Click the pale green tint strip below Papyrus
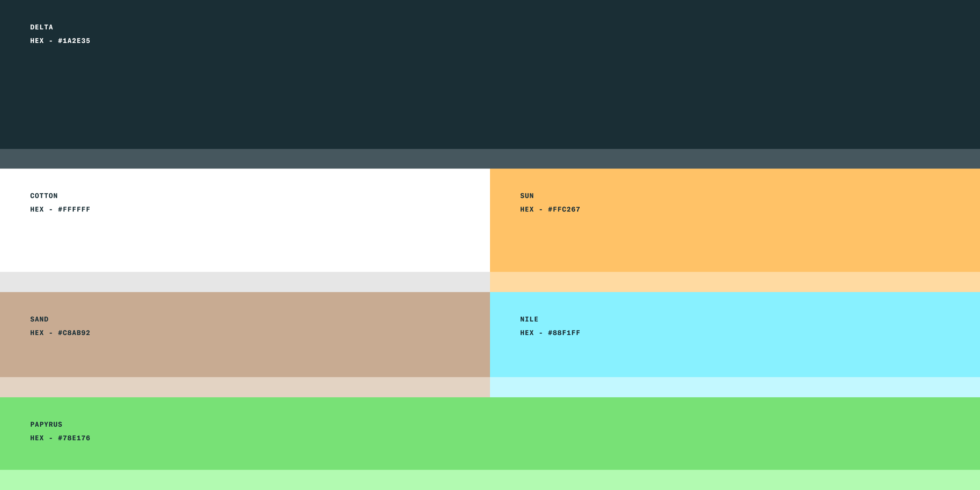Screen dimensions: 980x490 click(490, 480)
